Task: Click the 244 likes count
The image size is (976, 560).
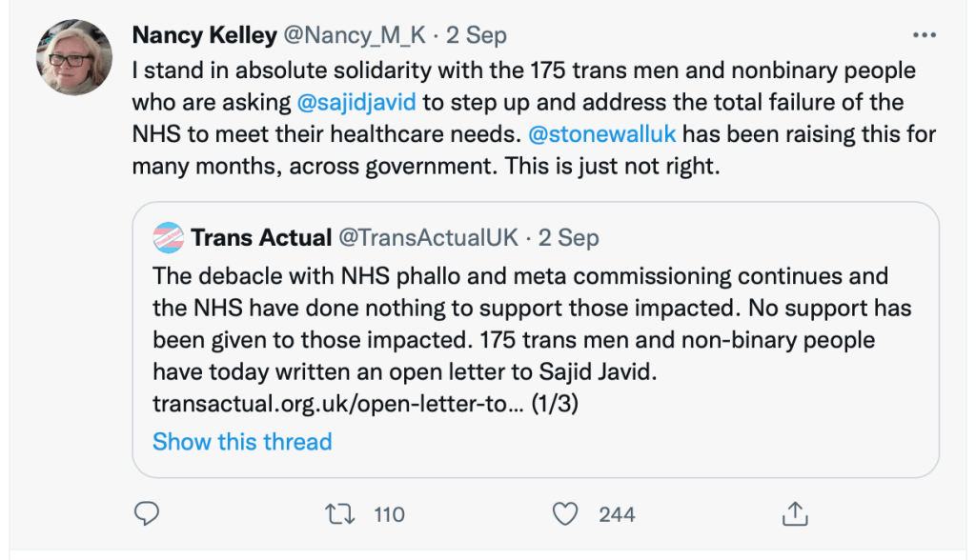Action: point(617,514)
